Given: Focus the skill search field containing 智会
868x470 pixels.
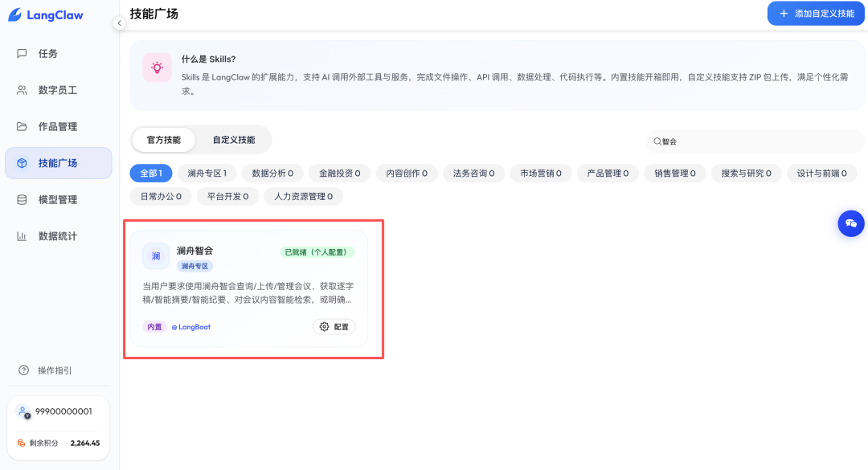Looking at the screenshot, I should (x=755, y=141).
